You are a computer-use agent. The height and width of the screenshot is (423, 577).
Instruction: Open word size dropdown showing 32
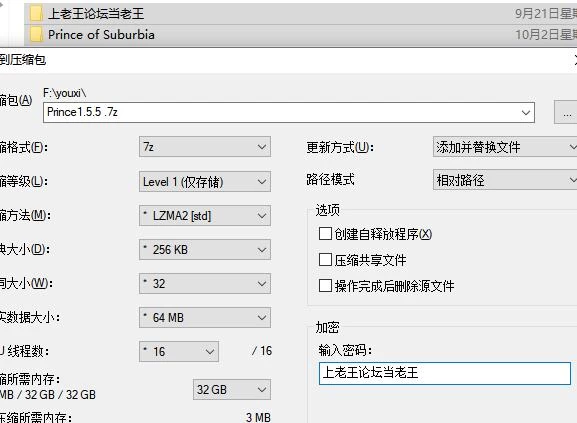(205, 284)
